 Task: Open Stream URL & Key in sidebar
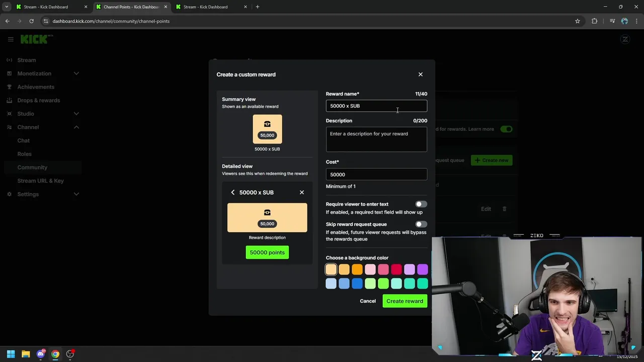[x=40, y=181]
